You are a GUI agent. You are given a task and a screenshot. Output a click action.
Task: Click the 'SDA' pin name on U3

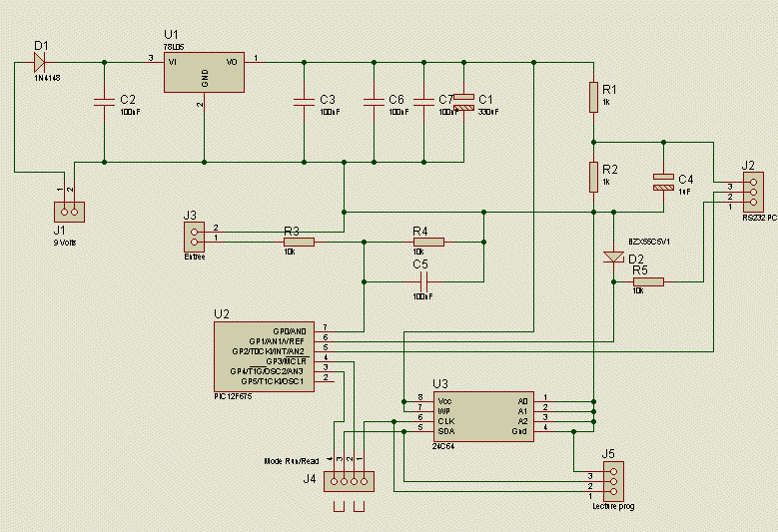446,431
